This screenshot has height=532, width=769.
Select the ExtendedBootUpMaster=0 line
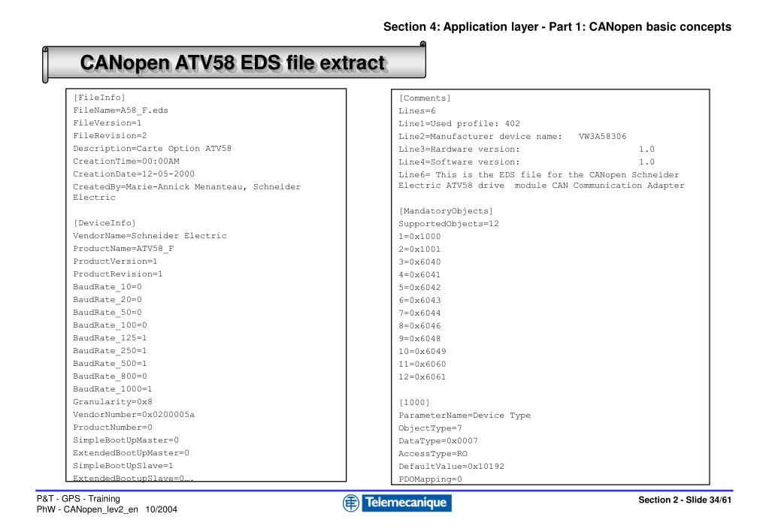tap(131, 452)
